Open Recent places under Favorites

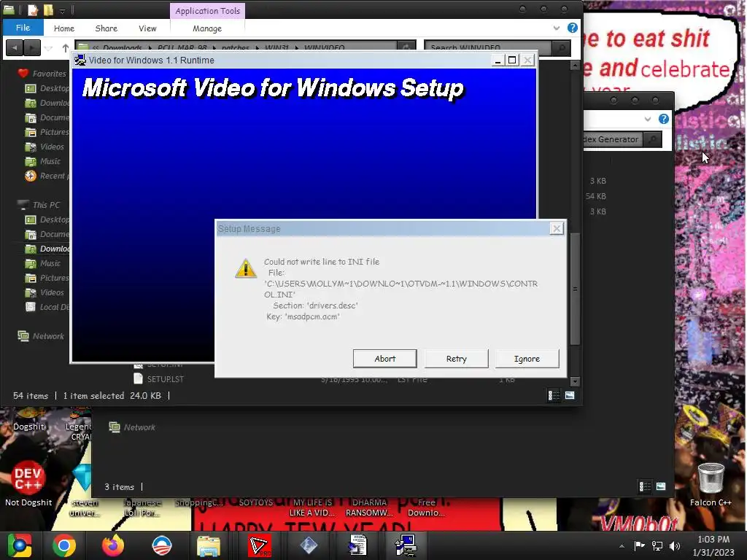pos(47,176)
